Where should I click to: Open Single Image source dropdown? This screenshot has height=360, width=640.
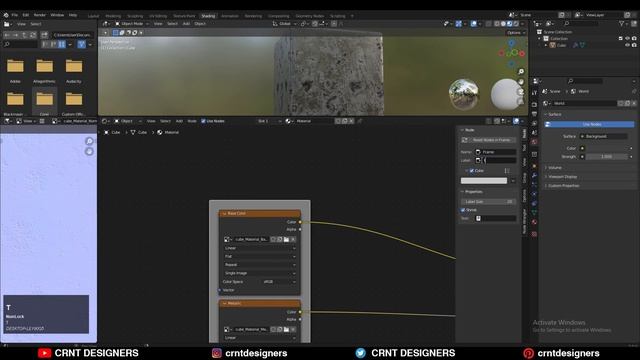pos(260,273)
